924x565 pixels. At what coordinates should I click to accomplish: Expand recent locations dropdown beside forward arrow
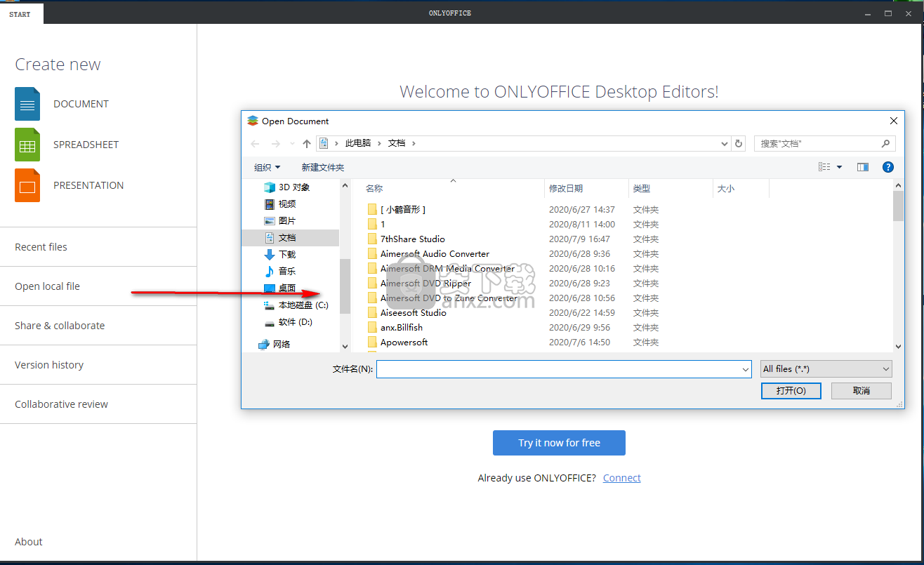(291, 143)
